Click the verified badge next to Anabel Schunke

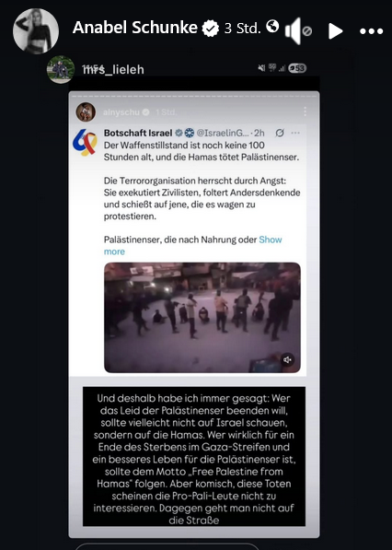pos(210,29)
